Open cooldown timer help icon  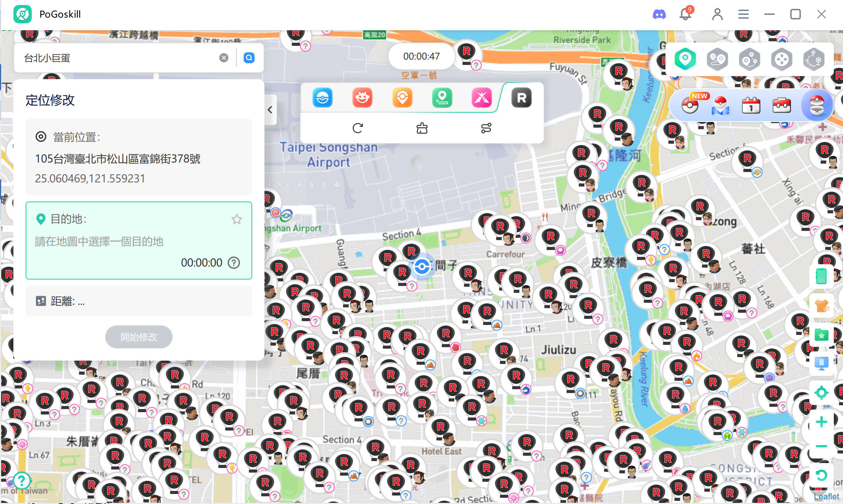tap(234, 263)
